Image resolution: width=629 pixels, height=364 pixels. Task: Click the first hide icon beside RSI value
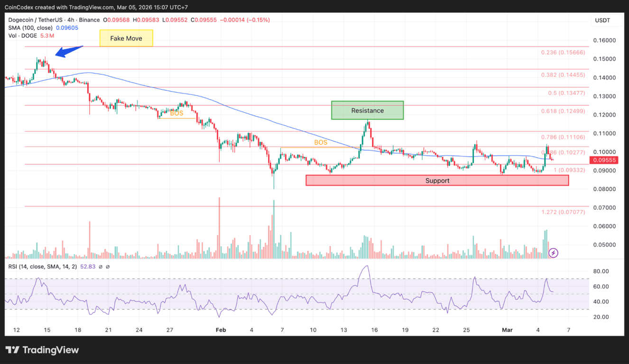pos(101,267)
